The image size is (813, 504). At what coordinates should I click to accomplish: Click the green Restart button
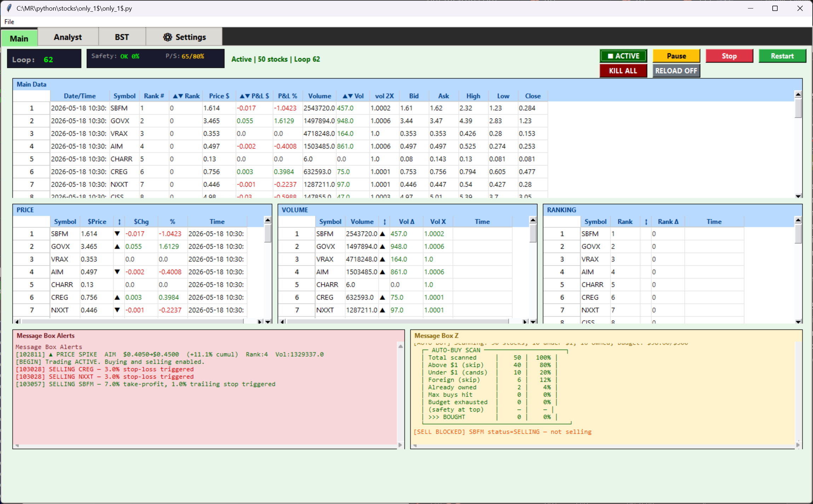click(782, 56)
